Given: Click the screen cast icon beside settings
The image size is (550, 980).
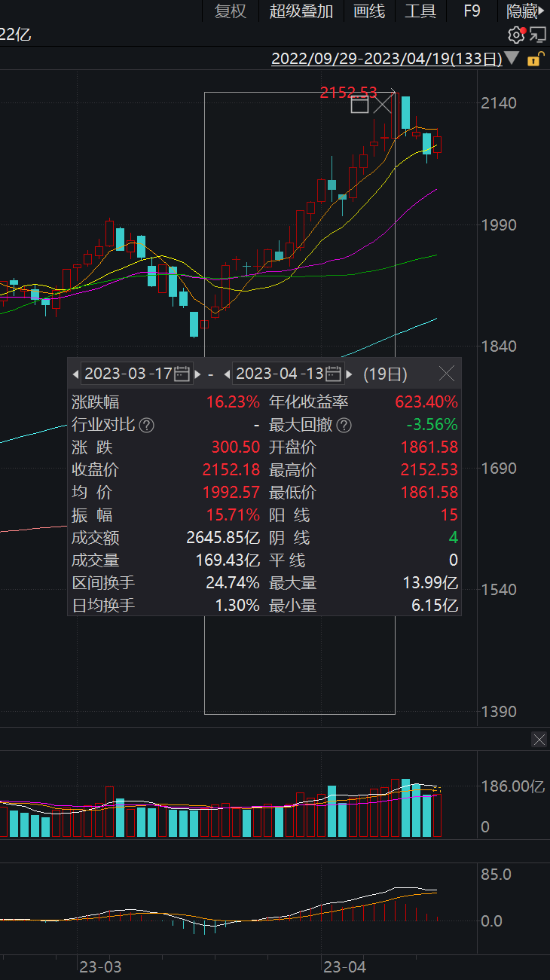Looking at the screenshot, I should (x=537, y=35).
